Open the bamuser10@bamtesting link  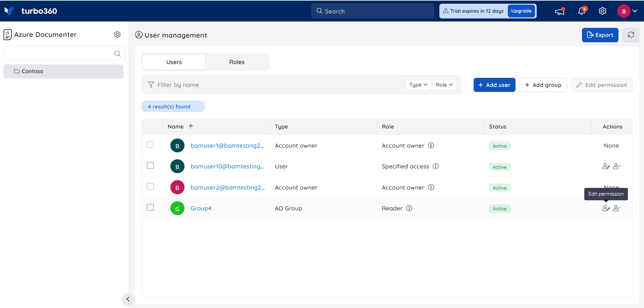click(227, 166)
